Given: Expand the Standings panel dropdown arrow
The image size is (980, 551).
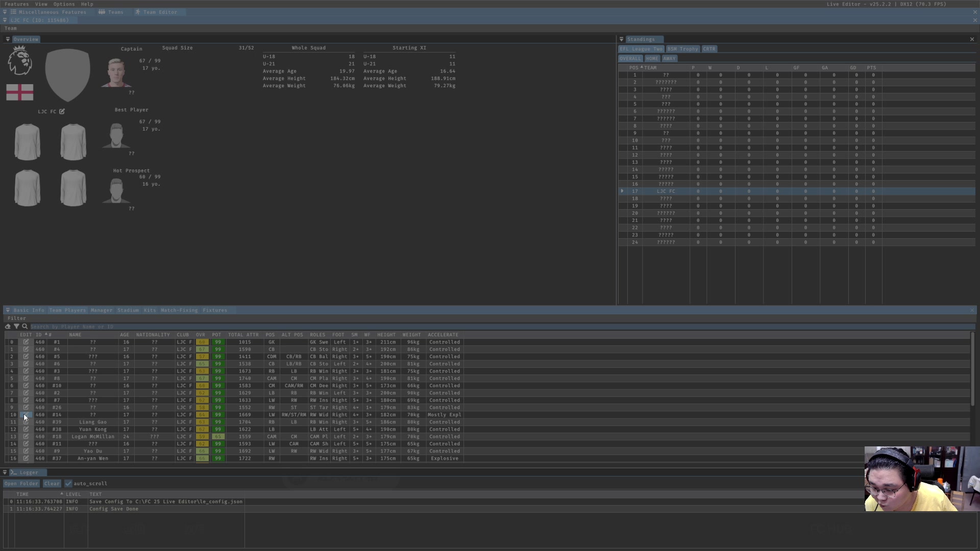Looking at the screenshot, I should [x=621, y=39].
